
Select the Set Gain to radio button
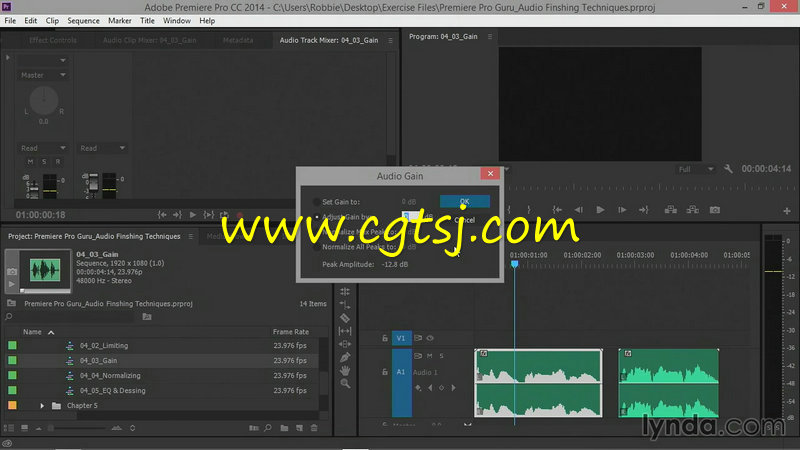click(316, 202)
